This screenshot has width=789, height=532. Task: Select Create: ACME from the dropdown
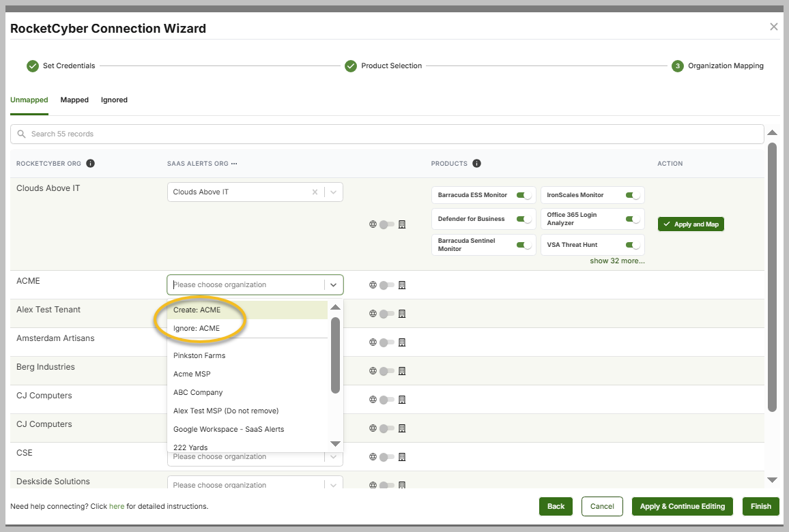coord(247,310)
